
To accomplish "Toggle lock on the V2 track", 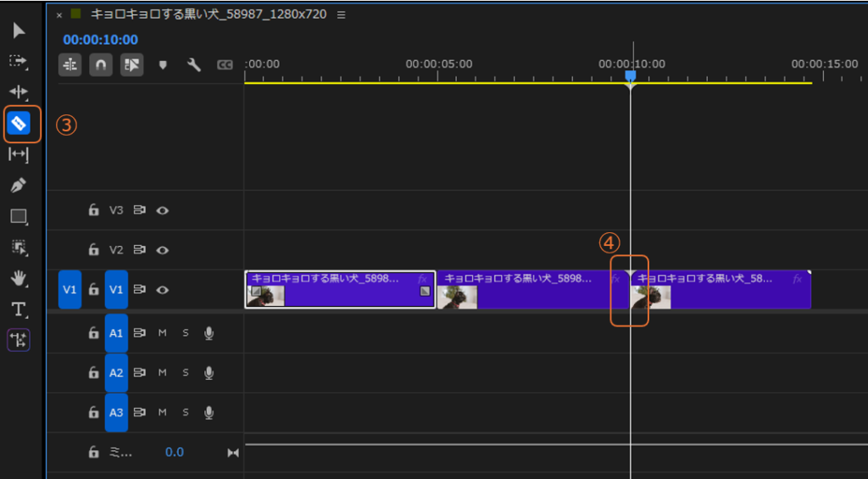I will (94, 250).
